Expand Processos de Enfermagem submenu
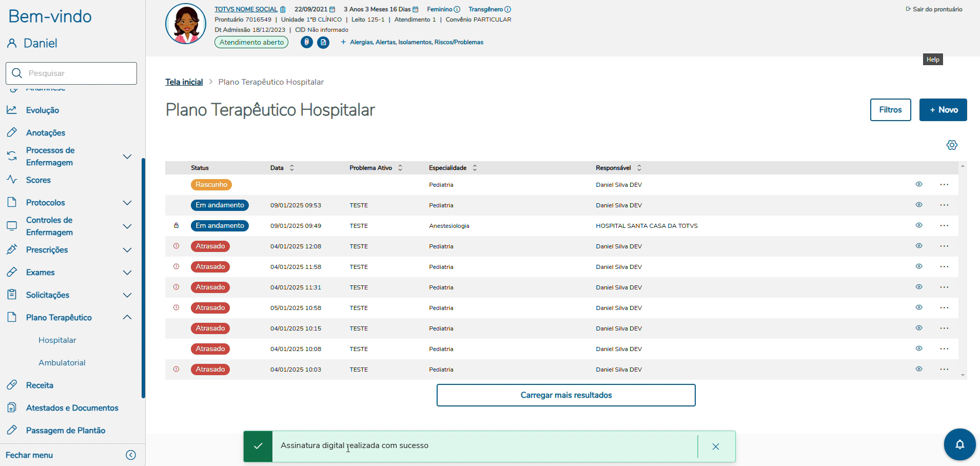Screen dimensions: 980x466 [127, 157]
